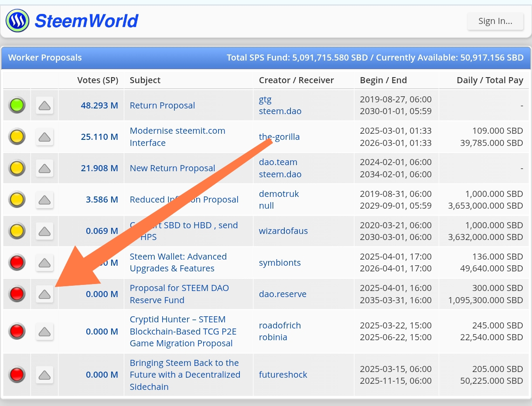Visit the wizardofaus creator profile
This screenshot has width=532, height=406.
[283, 231]
